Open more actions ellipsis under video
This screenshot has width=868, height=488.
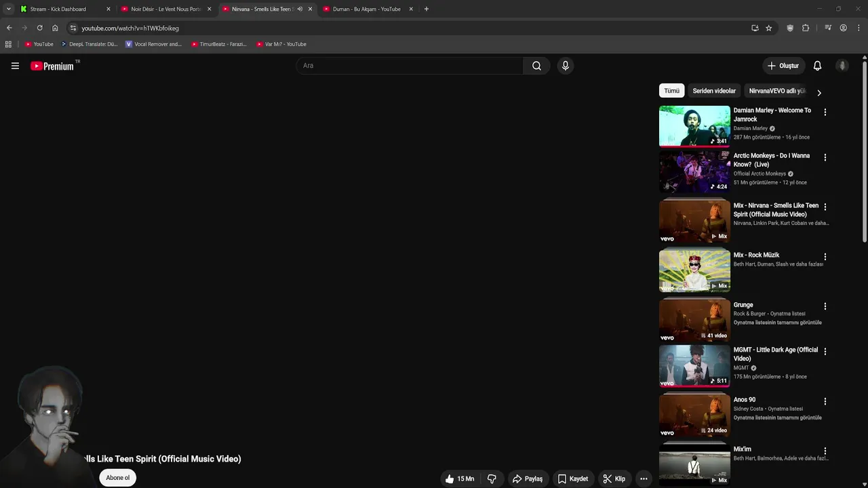click(644, 479)
